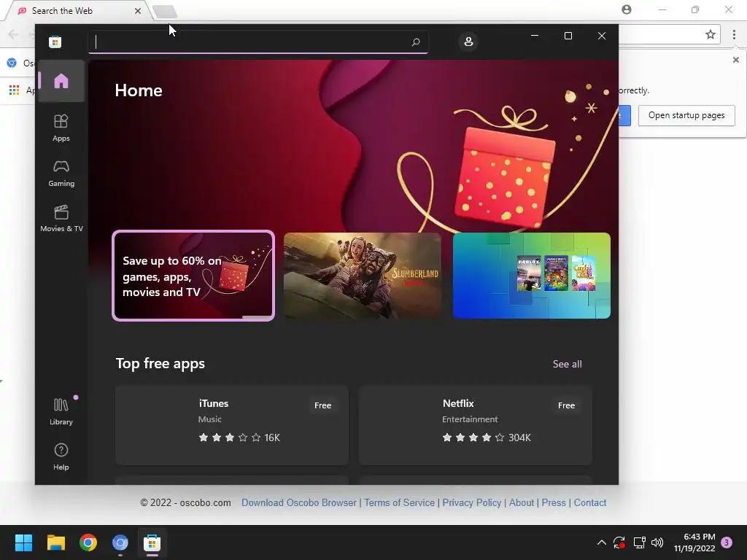
Task: Click the Entertainment category under Netflix
Action: point(470,419)
